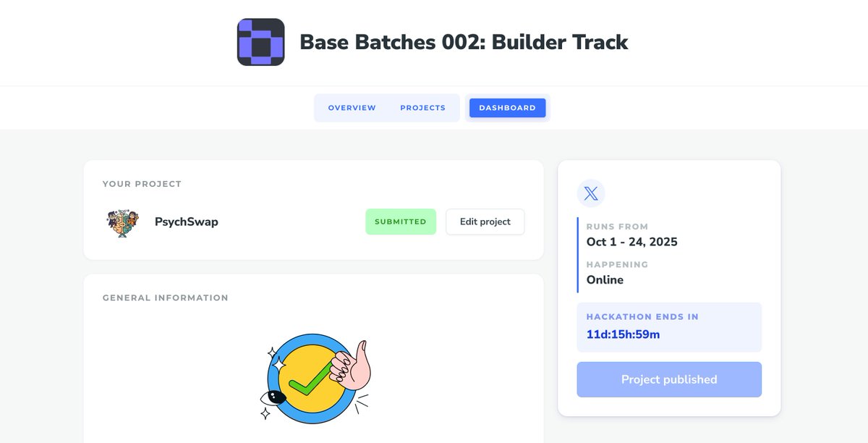Click the Oct 1 - 24, 2025 date text
The width and height of the screenshot is (868, 443).
pyautogui.click(x=631, y=242)
